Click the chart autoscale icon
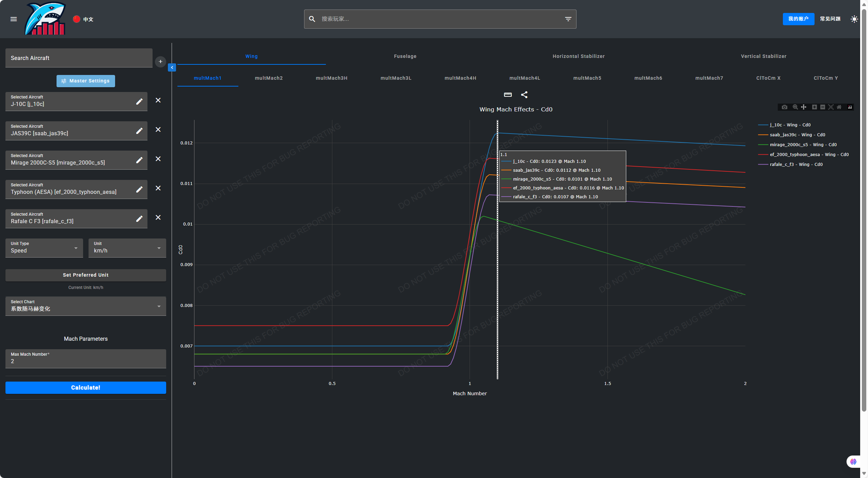The image size is (868, 478). coord(831,107)
